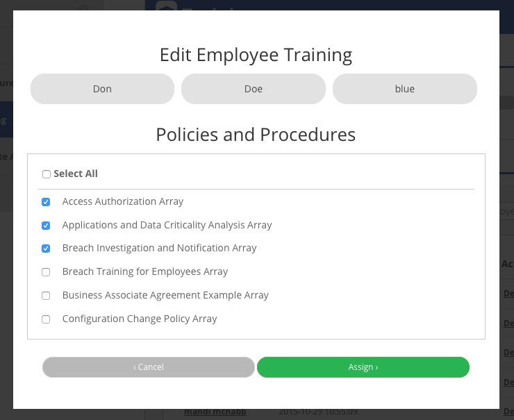Click the green Assign button

363,367
